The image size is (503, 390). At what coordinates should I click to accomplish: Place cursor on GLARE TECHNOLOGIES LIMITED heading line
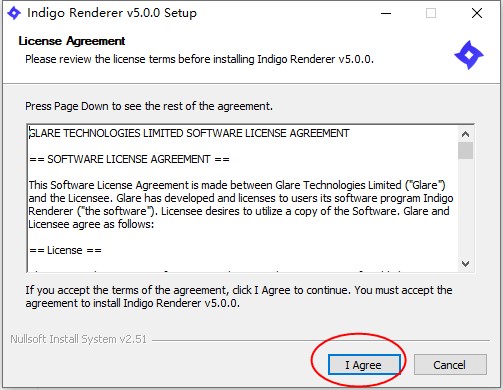[x=189, y=133]
